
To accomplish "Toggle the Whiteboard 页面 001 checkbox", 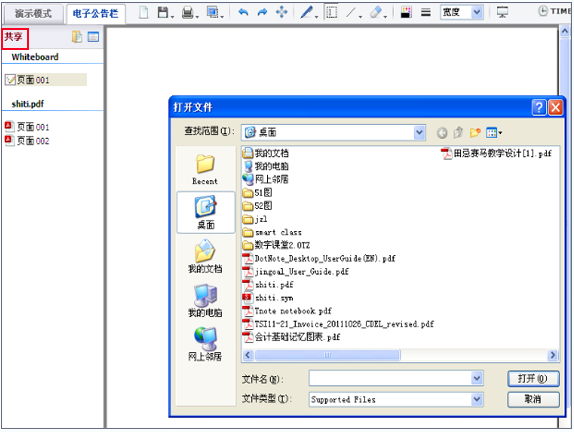I will pyautogui.click(x=10, y=80).
